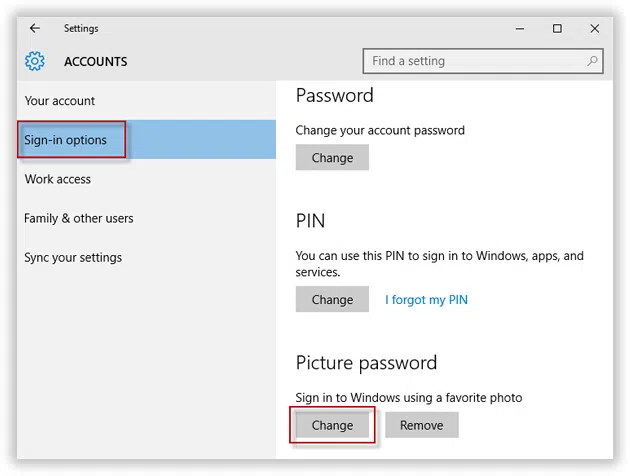Click the Accounts gear icon

pyautogui.click(x=35, y=62)
